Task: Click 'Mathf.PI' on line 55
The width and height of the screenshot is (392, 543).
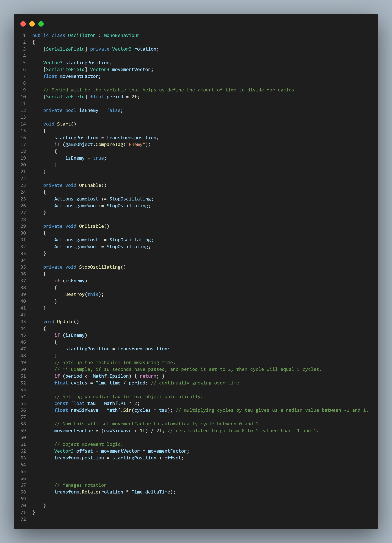Action: coord(115,403)
